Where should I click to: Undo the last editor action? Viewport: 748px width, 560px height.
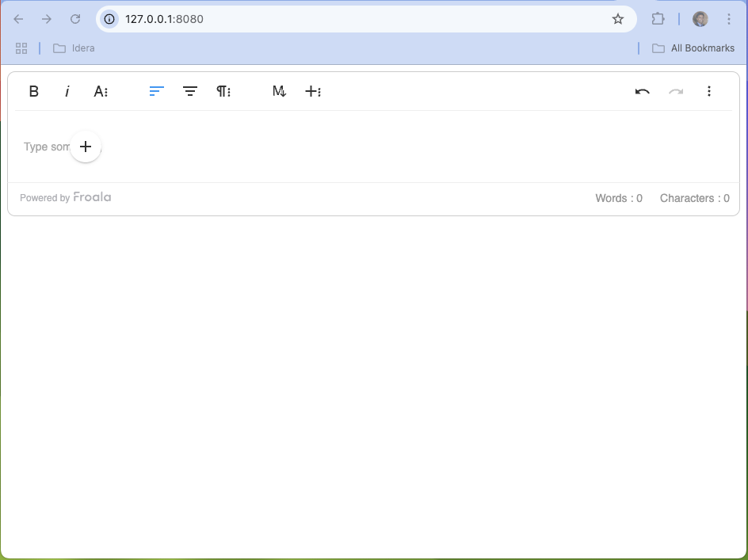click(x=642, y=91)
